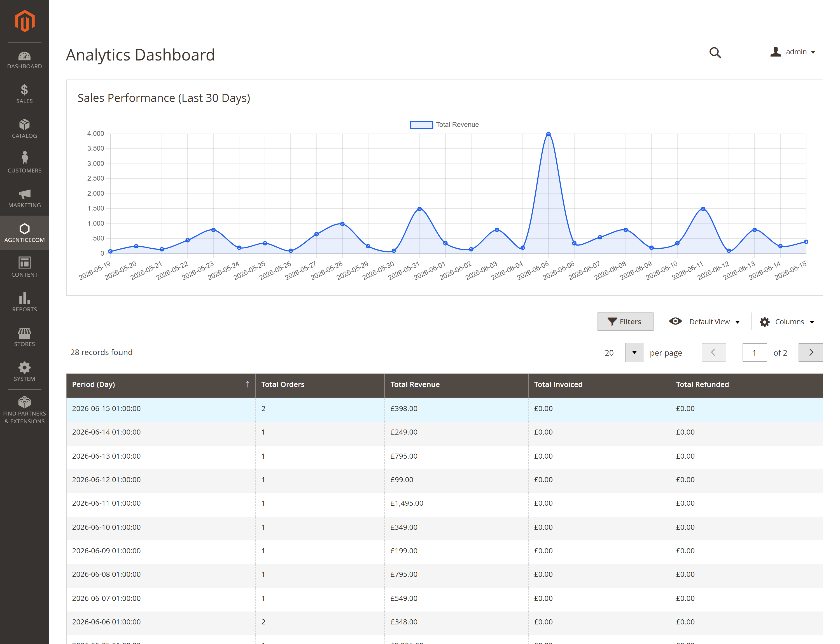This screenshot has width=840, height=644.
Task: Go to the next page of records
Action: 811,352
